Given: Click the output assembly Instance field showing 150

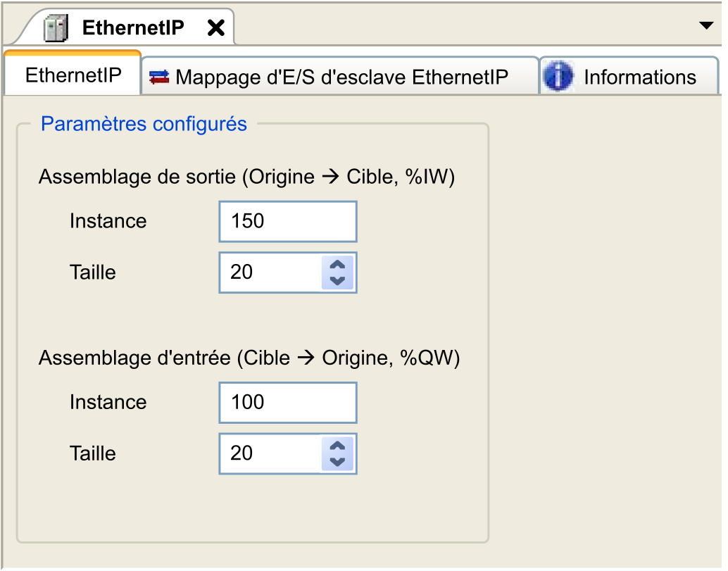Looking at the screenshot, I should [x=288, y=222].
